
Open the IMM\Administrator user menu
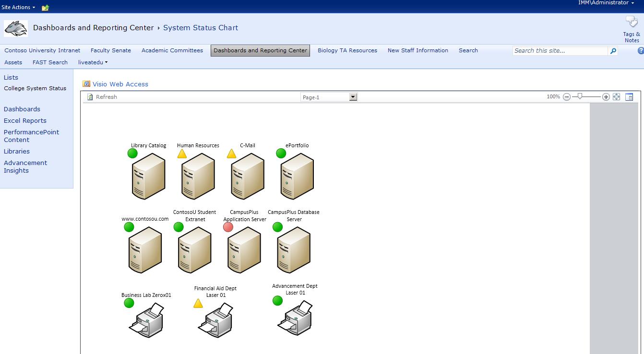click(x=606, y=3)
